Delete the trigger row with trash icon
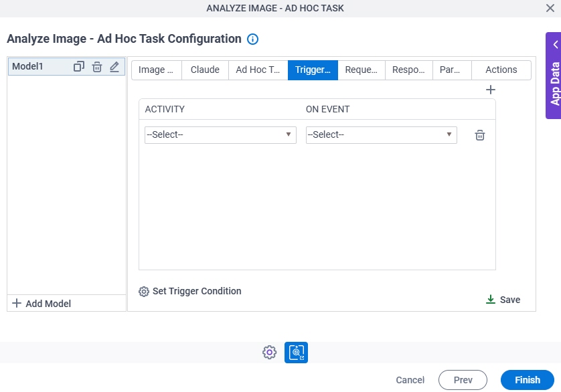 [480, 135]
